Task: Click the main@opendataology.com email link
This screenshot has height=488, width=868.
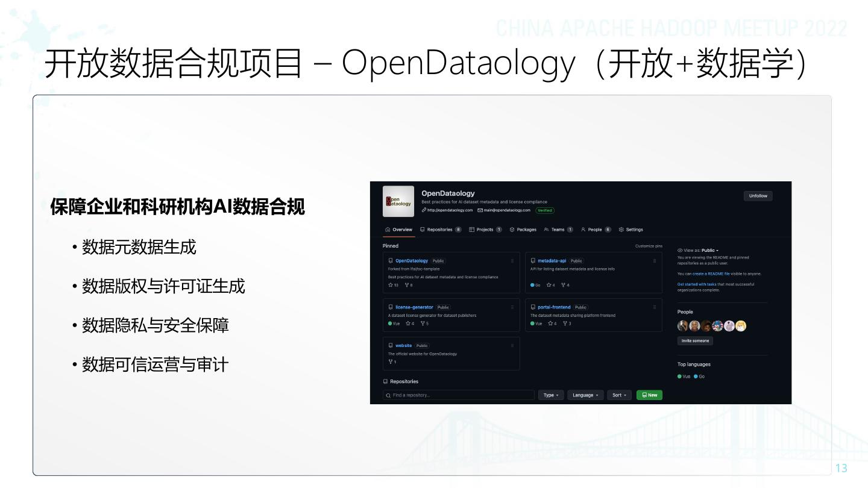Action: coord(504,210)
